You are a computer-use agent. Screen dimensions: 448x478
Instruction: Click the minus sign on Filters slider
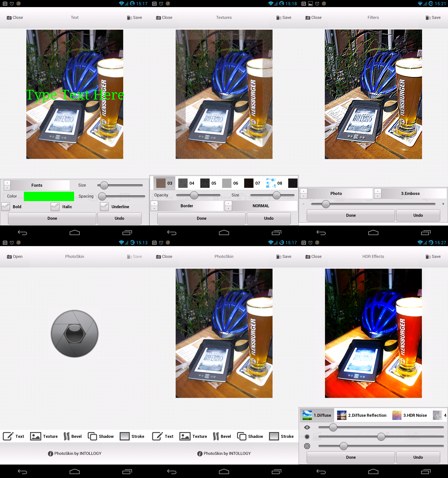[303, 204]
